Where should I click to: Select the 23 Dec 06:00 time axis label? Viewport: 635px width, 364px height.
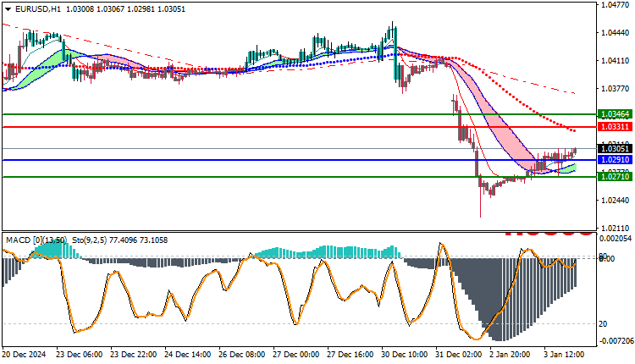[80, 355]
